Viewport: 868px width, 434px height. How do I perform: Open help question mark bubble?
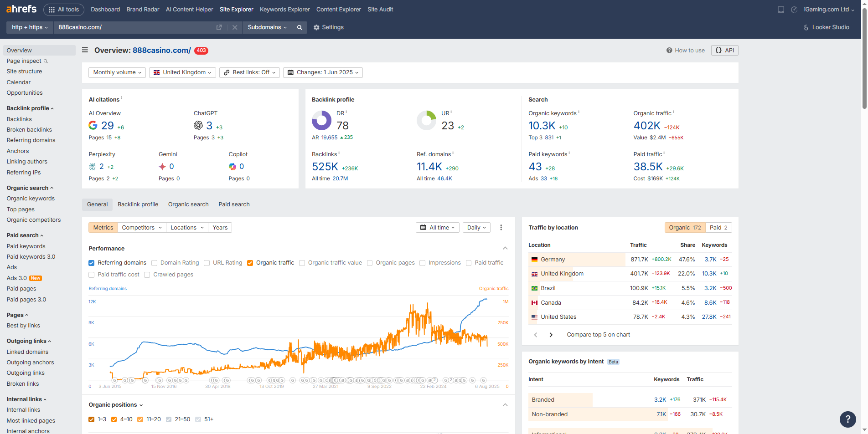pos(848,419)
